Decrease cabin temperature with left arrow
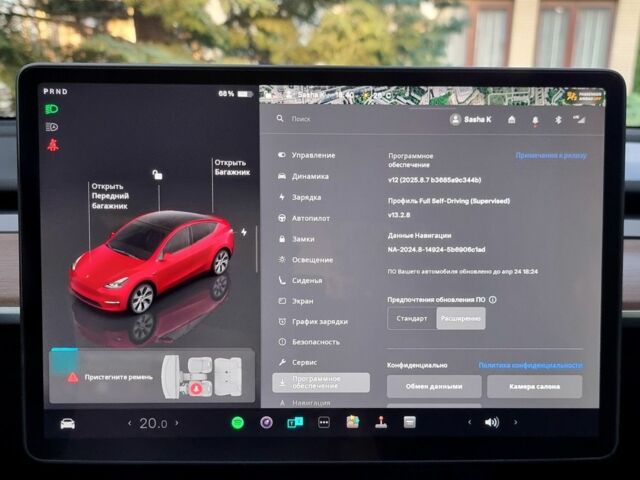This screenshot has width=640, height=480. point(130,423)
